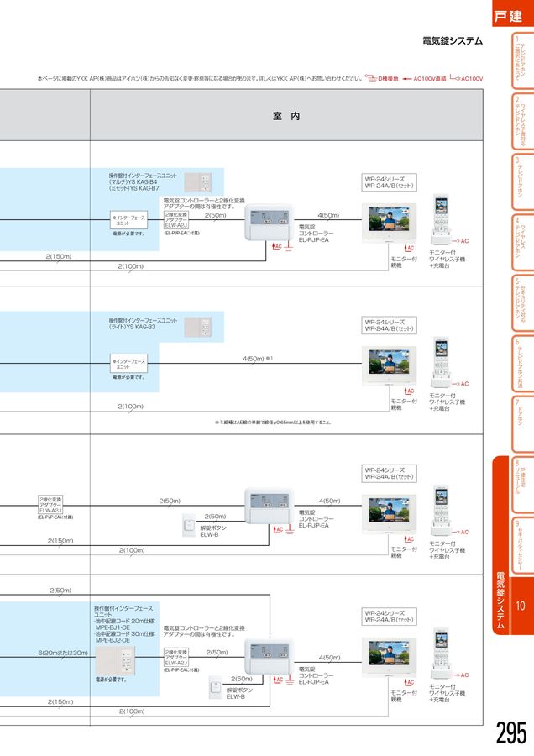
Task: Open side tab 3 テレビドアホン
Action: coord(523,181)
